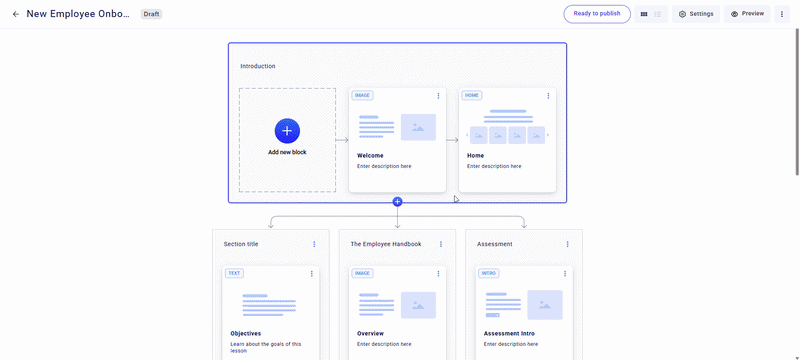Screen dimensions: 800x360
Task: Click the vertical scrollbar thumb
Action: [797, 102]
